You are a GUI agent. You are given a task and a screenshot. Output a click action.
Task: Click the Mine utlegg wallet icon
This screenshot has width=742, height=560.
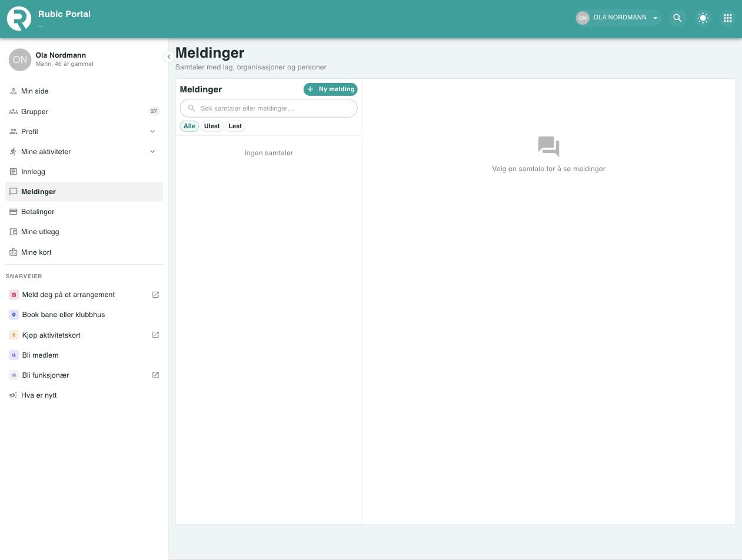point(14,232)
